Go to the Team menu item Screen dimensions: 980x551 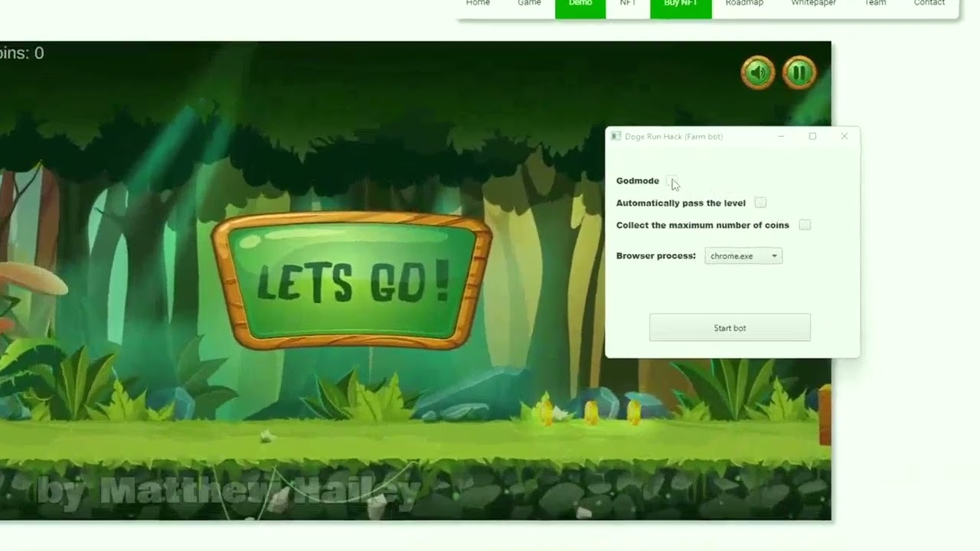pos(875,3)
